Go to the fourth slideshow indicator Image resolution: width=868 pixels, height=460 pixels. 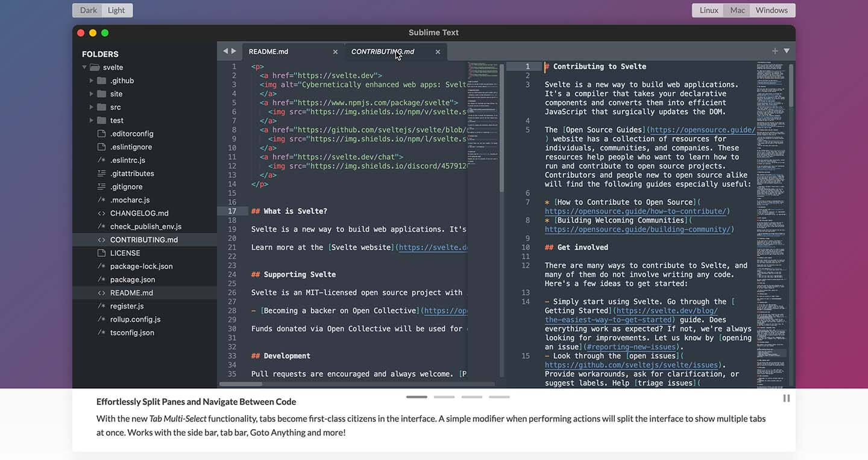click(x=499, y=397)
